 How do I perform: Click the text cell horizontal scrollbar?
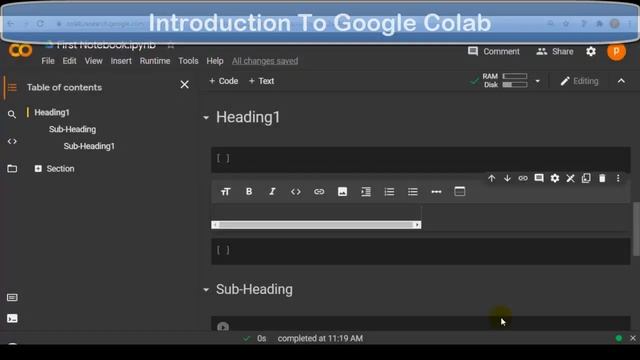(316, 225)
